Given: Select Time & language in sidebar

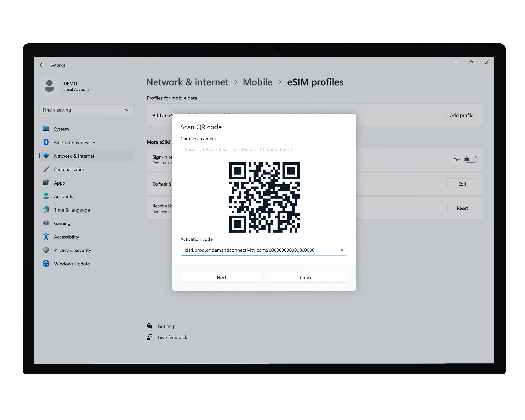Looking at the screenshot, I should (x=72, y=210).
